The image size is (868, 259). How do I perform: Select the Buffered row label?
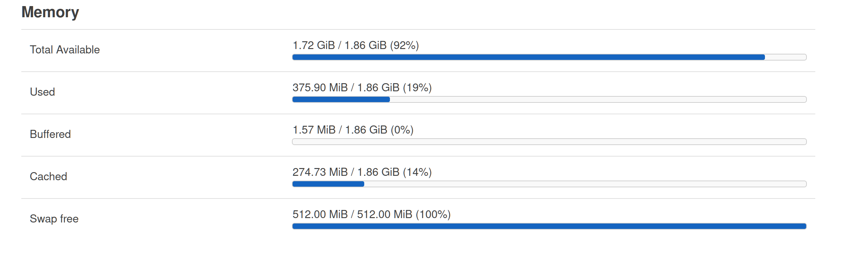[50, 134]
